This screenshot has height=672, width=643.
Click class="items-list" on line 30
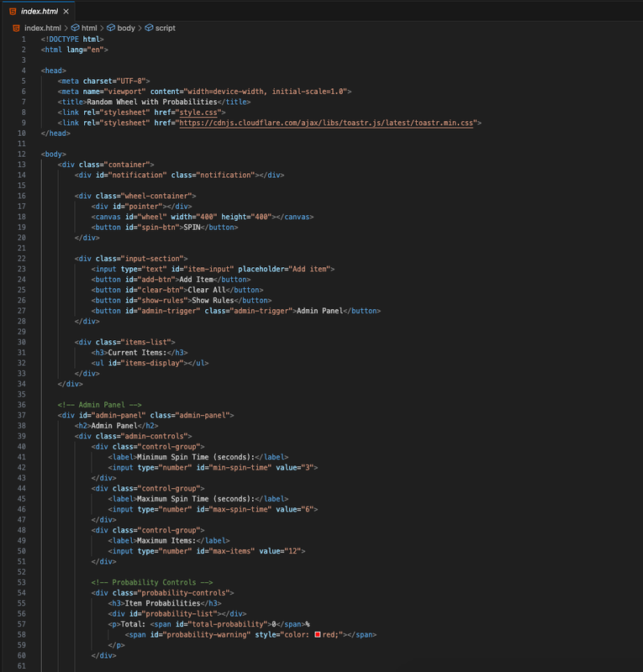(133, 343)
